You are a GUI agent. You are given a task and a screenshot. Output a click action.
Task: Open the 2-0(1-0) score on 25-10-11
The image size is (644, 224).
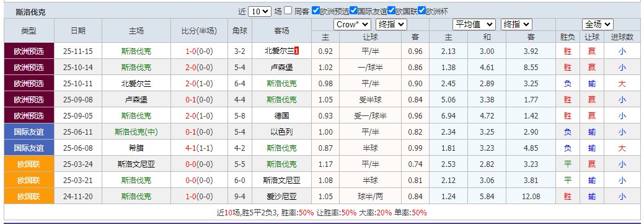coord(199,83)
